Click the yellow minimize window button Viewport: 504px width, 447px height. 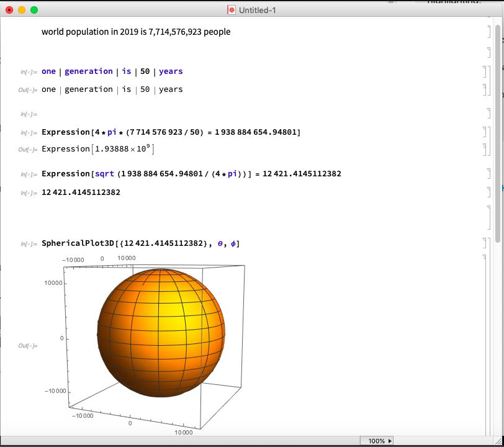22,10
